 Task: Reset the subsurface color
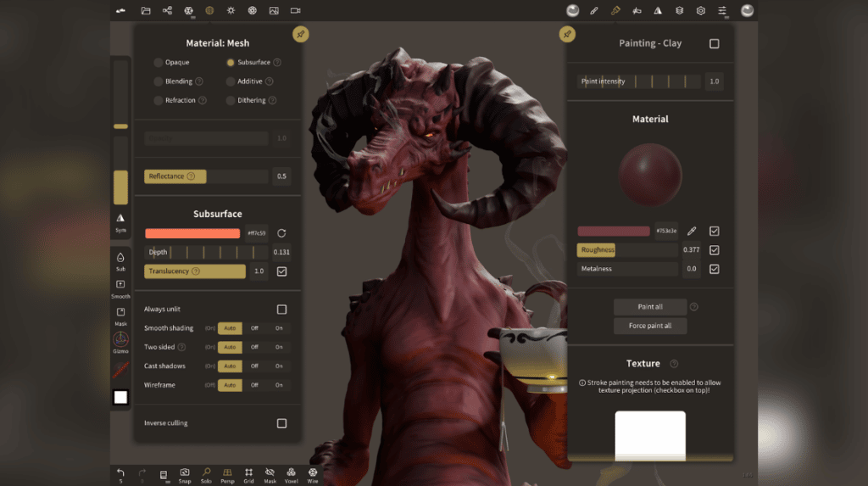coord(281,233)
